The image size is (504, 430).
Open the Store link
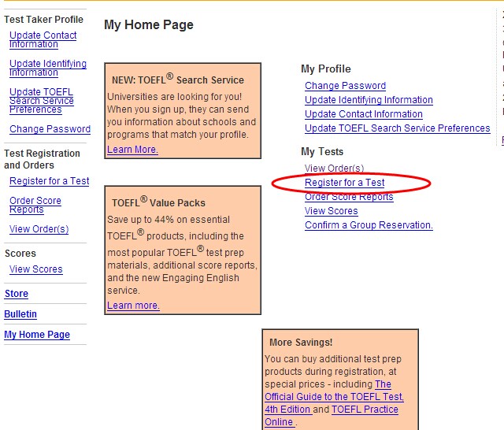[17, 294]
